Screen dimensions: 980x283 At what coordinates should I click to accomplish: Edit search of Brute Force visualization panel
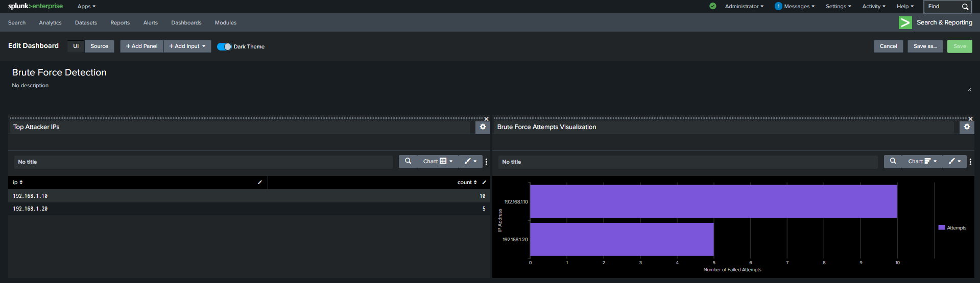893,161
